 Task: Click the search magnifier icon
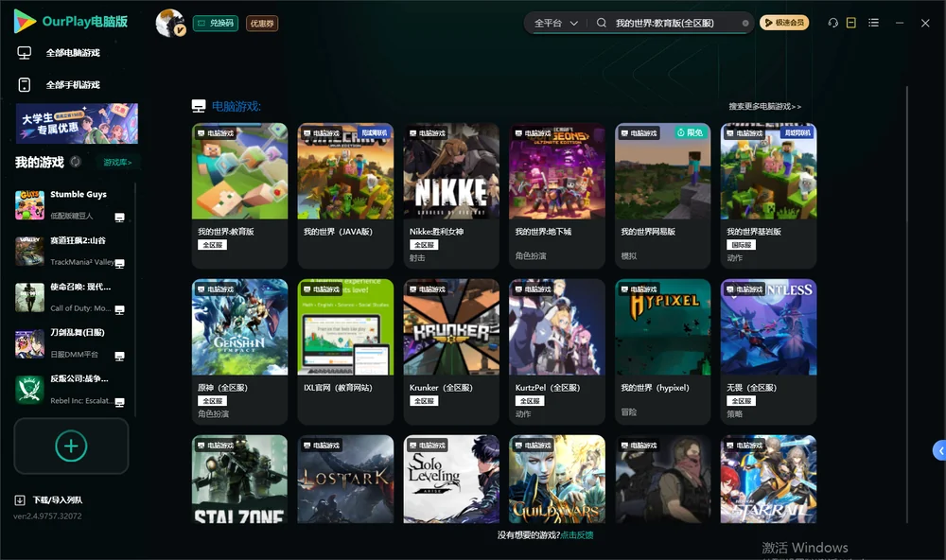602,23
